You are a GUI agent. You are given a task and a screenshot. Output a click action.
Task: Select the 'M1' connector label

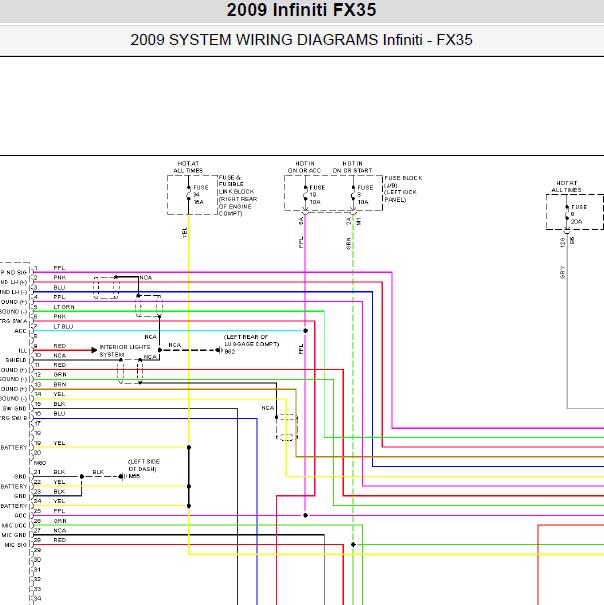click(358, 221)
